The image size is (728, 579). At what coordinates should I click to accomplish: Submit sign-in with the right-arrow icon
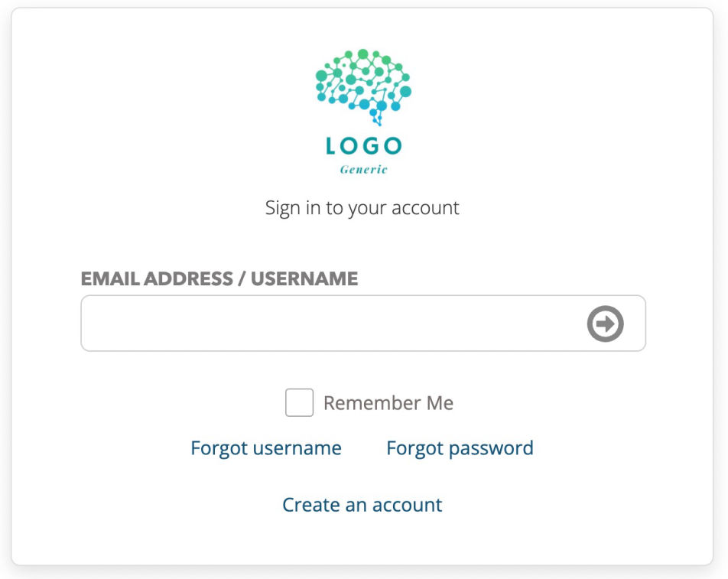pos(605,324)
